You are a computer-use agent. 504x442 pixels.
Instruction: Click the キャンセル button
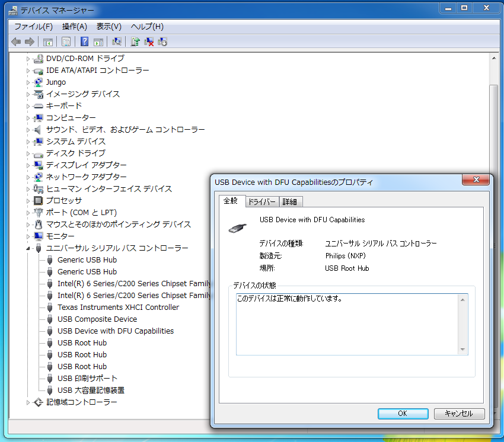point(459,414)
